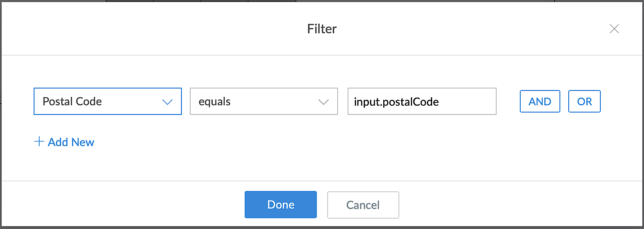Choose a different filter field than Postal Code
Viewport: 644px width, 229px height.
point(107,101)
